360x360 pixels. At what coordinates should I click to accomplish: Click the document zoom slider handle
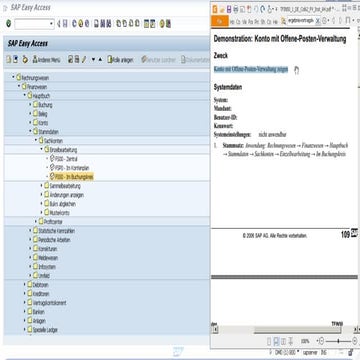click(338, 341)
